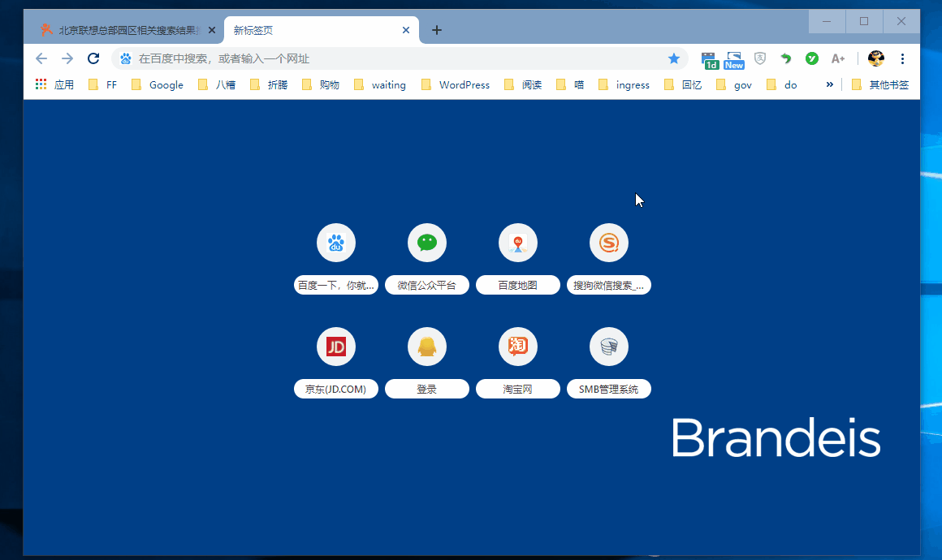The height and width of the screenshot is (560, 942).
Task: Click the A+ extension icon
Action: (x=837, y=58)
